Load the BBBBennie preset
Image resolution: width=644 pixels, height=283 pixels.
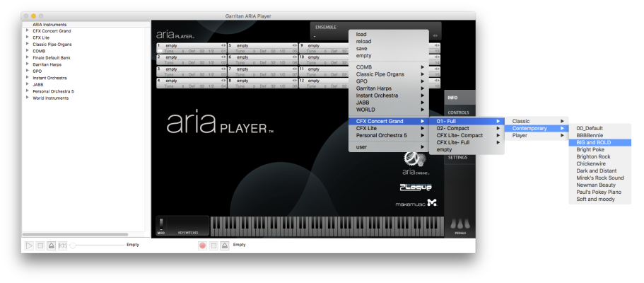coord(600,135)
